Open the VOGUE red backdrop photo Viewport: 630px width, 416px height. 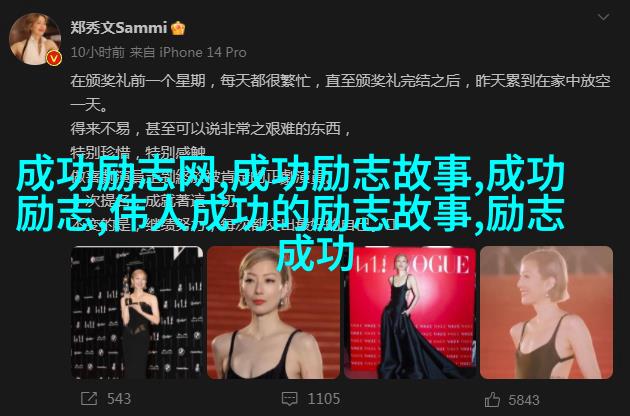pyautogui.click(x=410, y=312)
